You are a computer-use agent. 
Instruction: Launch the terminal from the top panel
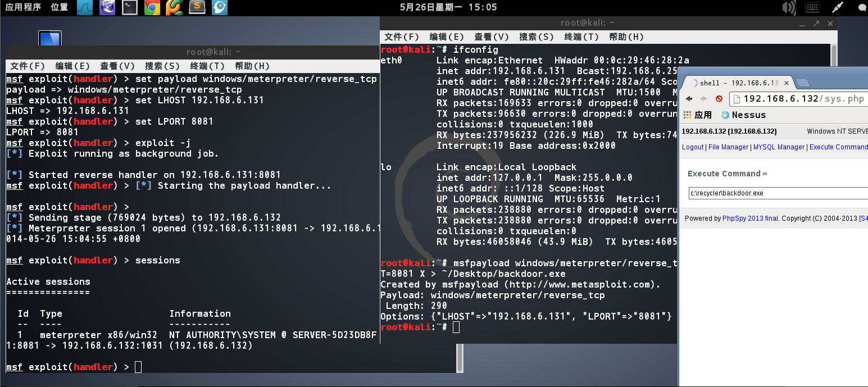pos(130,7)
